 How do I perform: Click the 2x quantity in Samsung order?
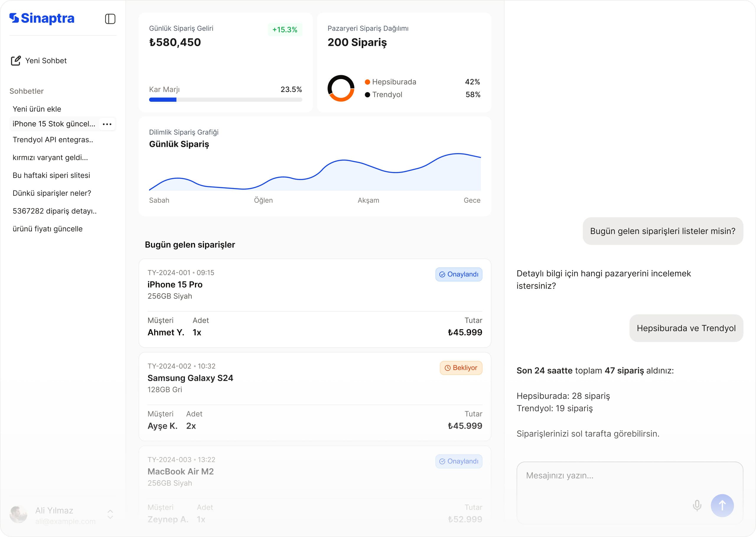pos(191,426)
